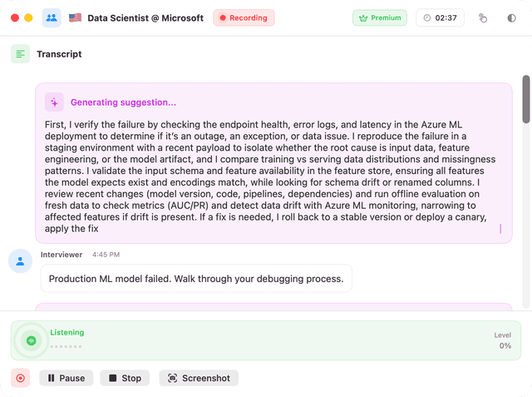The height and width of the screenshot is (397, 532).
Task: Click the audio Level 0% meter
Action: coord(504,340)
